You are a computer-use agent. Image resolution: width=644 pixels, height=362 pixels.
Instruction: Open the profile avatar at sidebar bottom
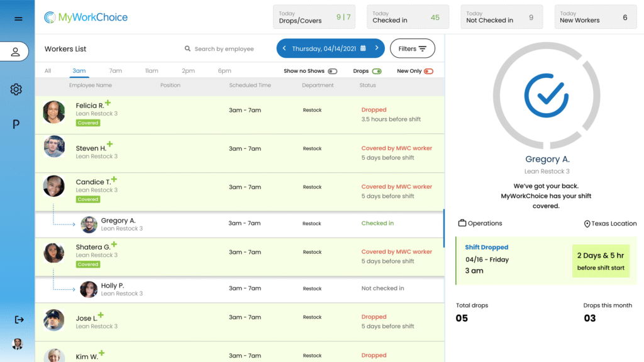(17, 344)
